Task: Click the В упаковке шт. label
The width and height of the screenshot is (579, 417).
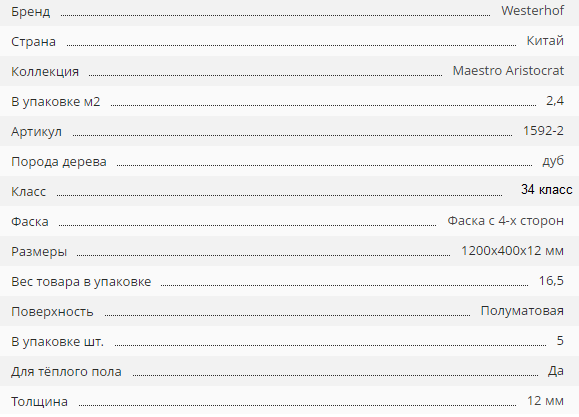Action: pos(57,342)
